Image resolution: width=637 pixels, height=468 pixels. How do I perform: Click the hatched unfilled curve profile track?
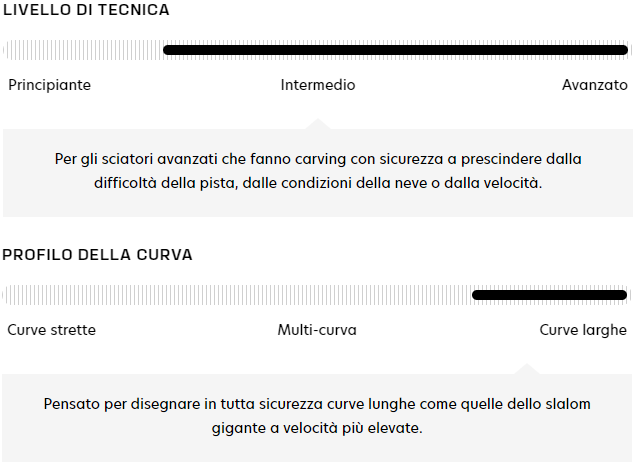[237, 294]
